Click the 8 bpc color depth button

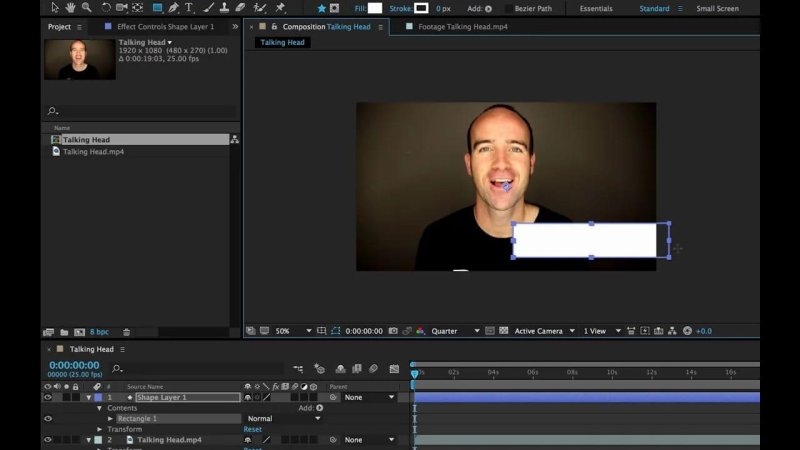99,332
